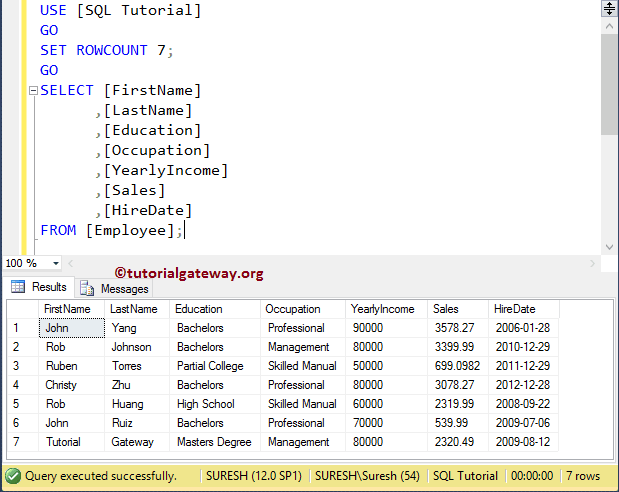Select the LastName column header

coord(137,309)
